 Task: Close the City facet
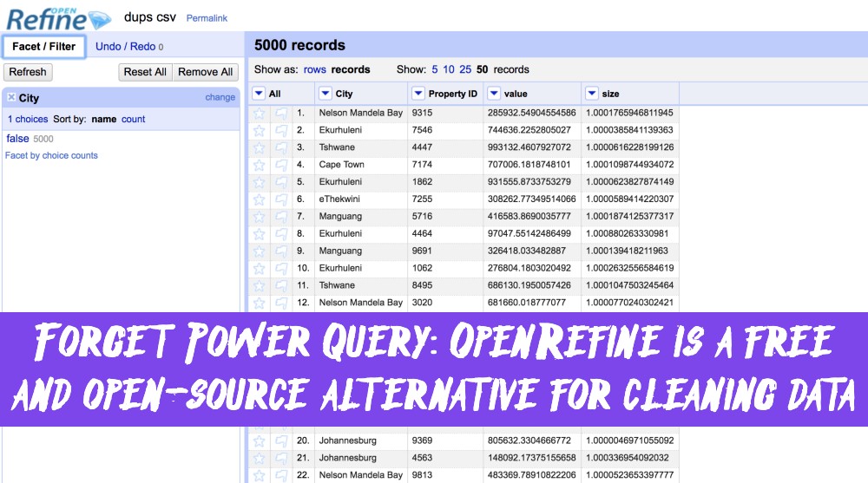(11, 97)
